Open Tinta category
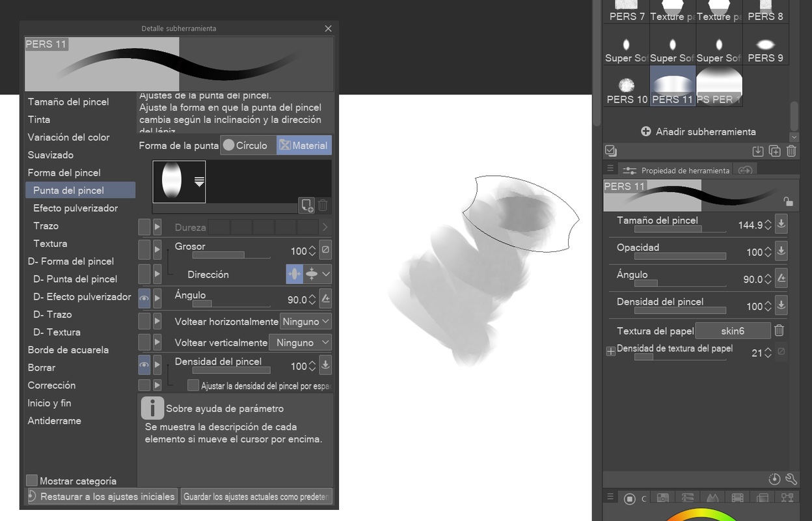Viewport: 812px width, 521px height. pyautogui.click(x=39, y=119)
